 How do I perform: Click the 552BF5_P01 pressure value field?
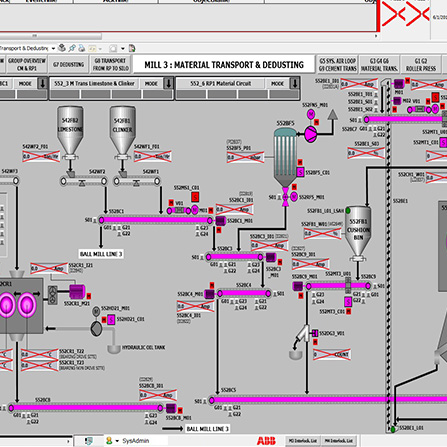pos(245,157)
